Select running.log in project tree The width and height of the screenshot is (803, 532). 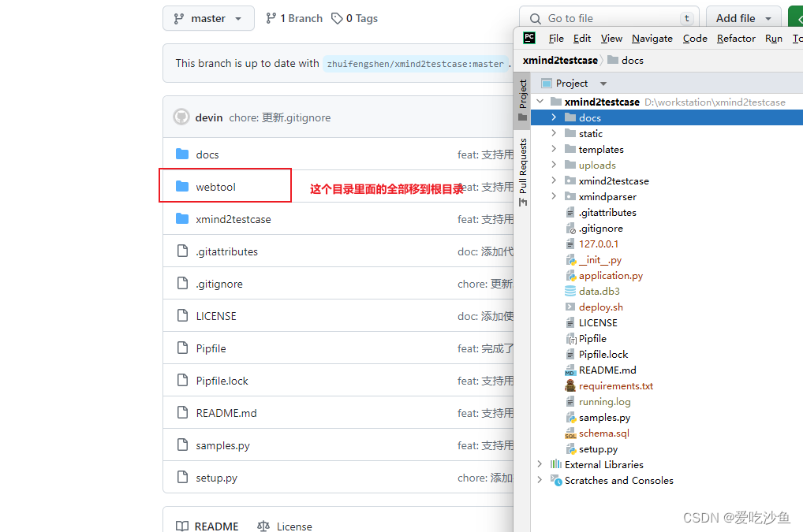coord(605,401)
